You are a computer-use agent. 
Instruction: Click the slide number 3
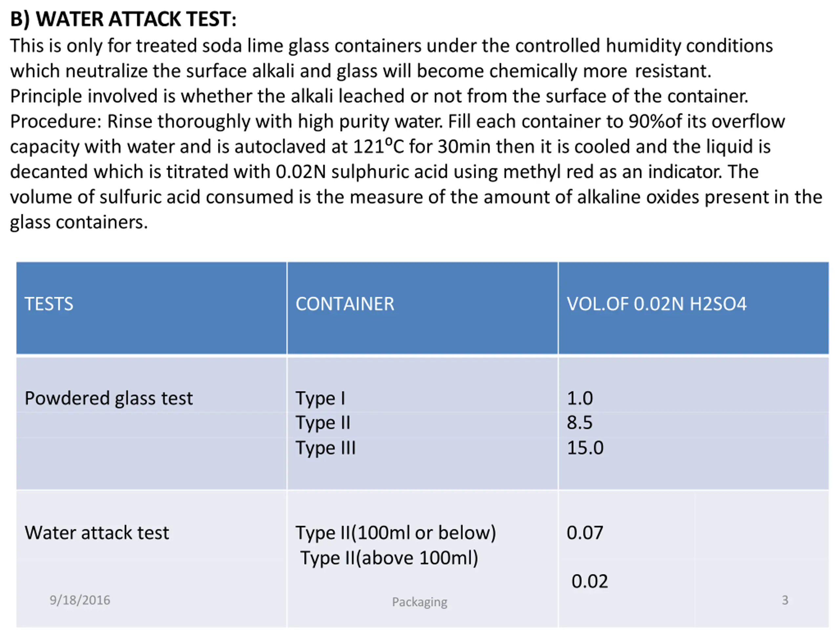click(785, 600)
